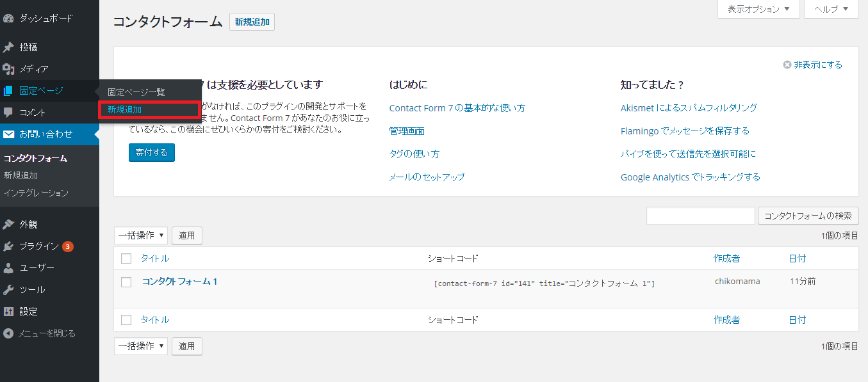Open the ダッシュボード with its gauge icon
The image size is (868, 382).
tap(9, 18)
